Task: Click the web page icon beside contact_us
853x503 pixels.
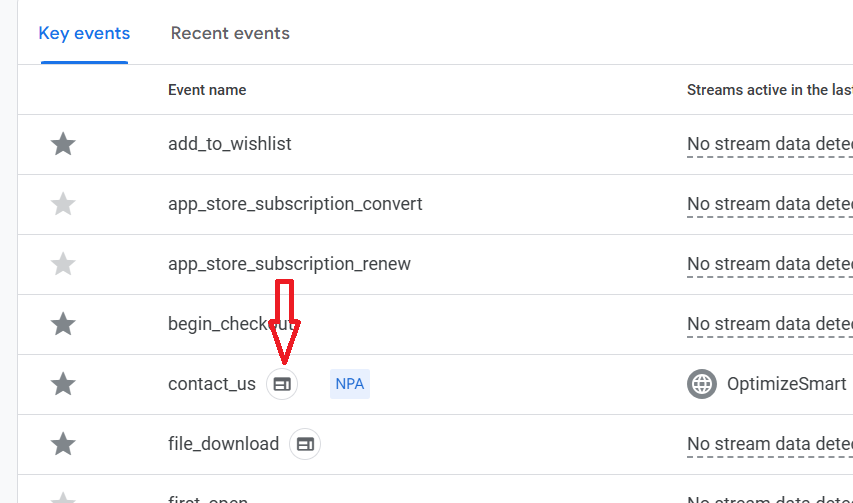Action: pos(282,384)
